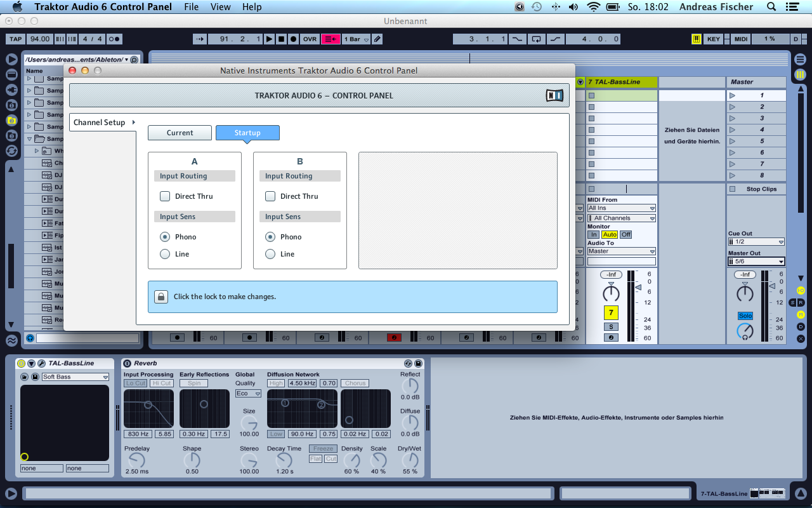The width and height of the screenshot is (812, 508).
Task: Launch Master scene 5 play triangle
Action: point(733,141)
